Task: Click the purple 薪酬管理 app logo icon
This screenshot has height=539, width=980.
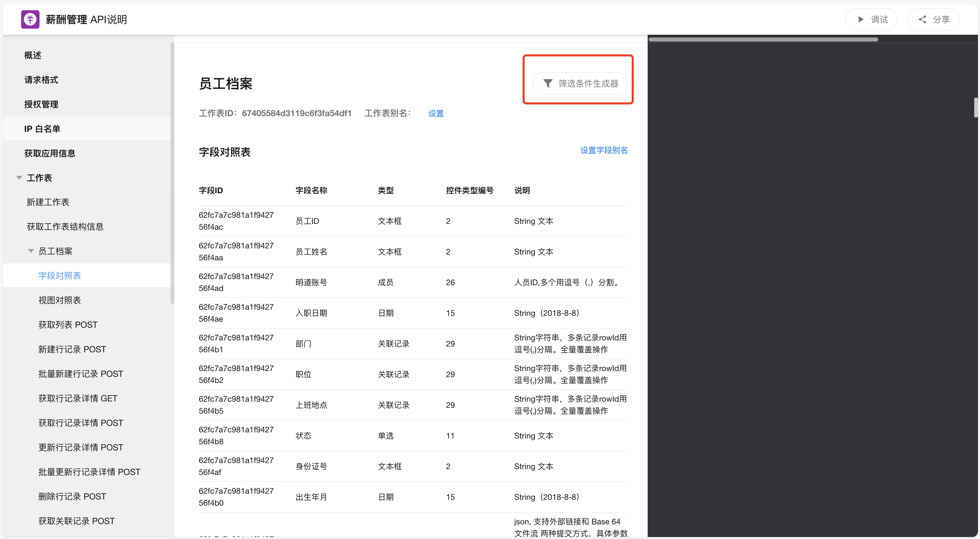Action: 30,19
